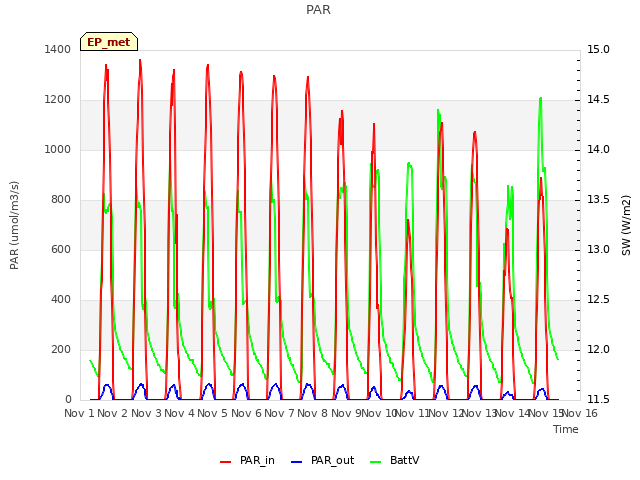Click the 14.5 right axis tick label
Screen dimensions: 640x480
pos(598,99)
